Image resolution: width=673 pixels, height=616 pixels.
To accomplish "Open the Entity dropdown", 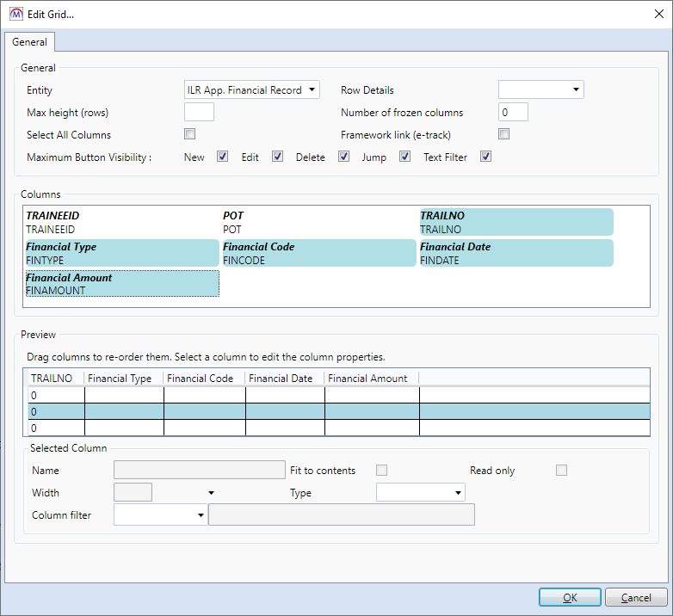I will tap(251, 90).
